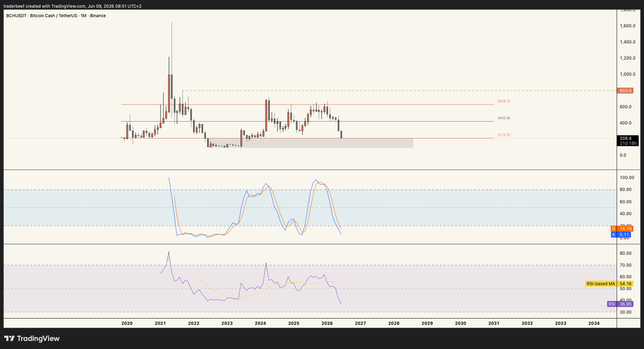This screenshot has width=644, height=349.
Task: Click the 600.0 price axis value
Action: tap(626, 107)
